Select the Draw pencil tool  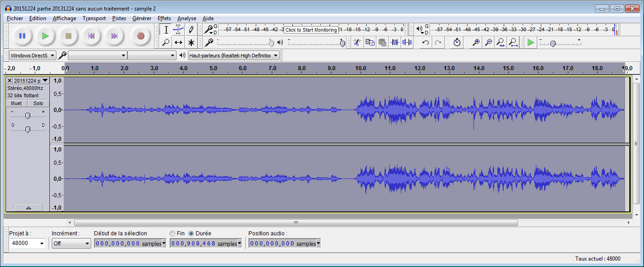pos(191,30)
